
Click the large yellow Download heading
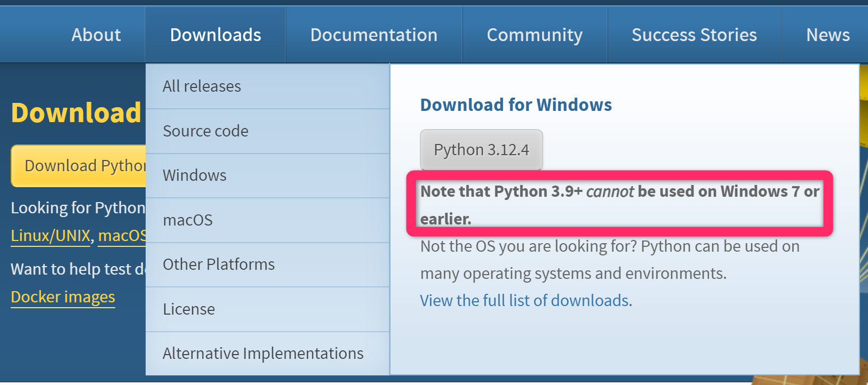click(76, 113)
